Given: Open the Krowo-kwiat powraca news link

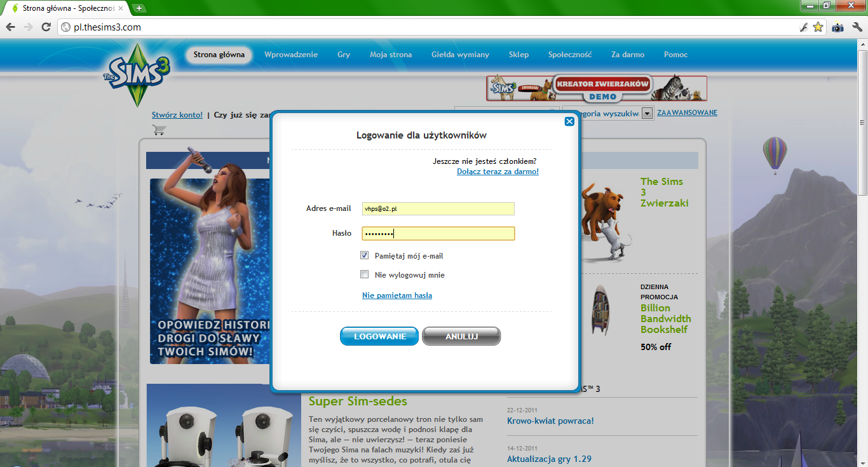Looking at the screenshot, I should 550,421.
